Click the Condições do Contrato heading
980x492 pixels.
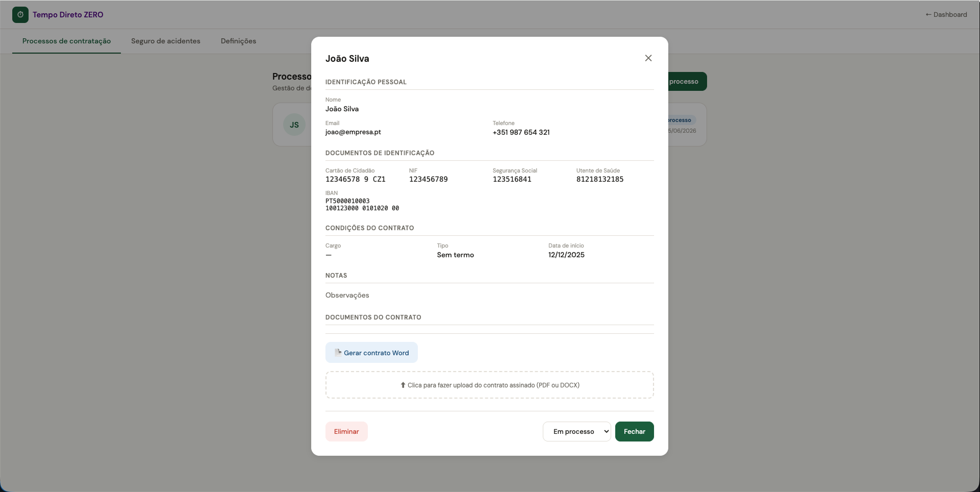tap(370, 228)
